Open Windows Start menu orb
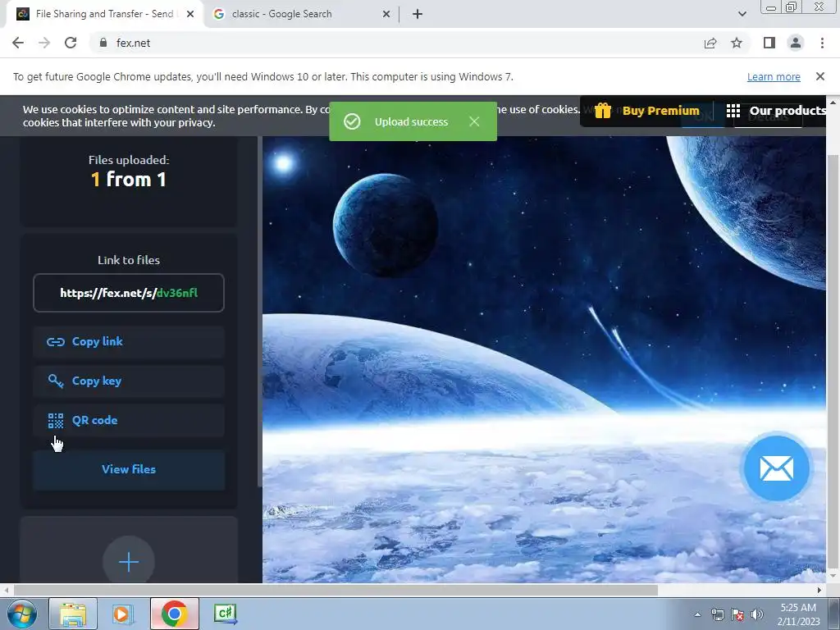The width and height of the screenshot is (840, 630). pos(22,614)
